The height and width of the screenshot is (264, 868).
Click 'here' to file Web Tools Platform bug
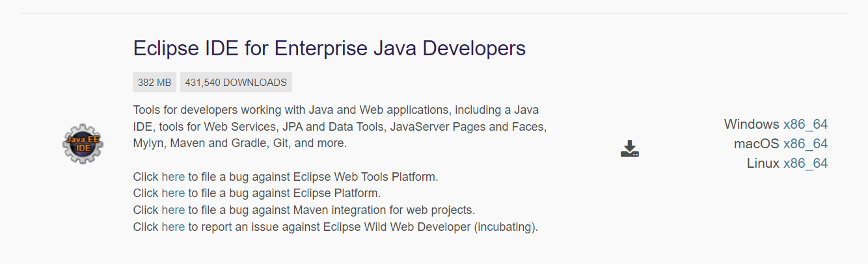pyautogui.click(x=173, y=176)
